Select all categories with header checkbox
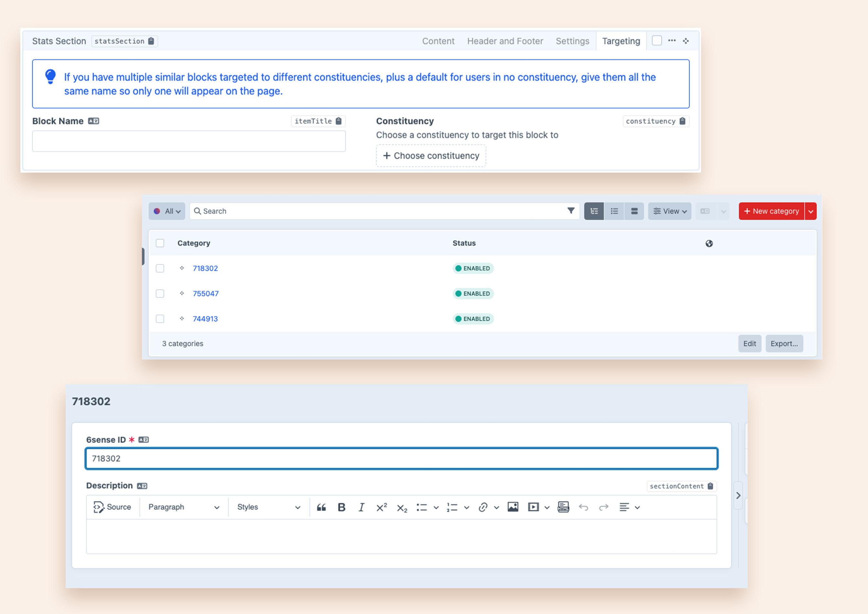 click(160, 243)
